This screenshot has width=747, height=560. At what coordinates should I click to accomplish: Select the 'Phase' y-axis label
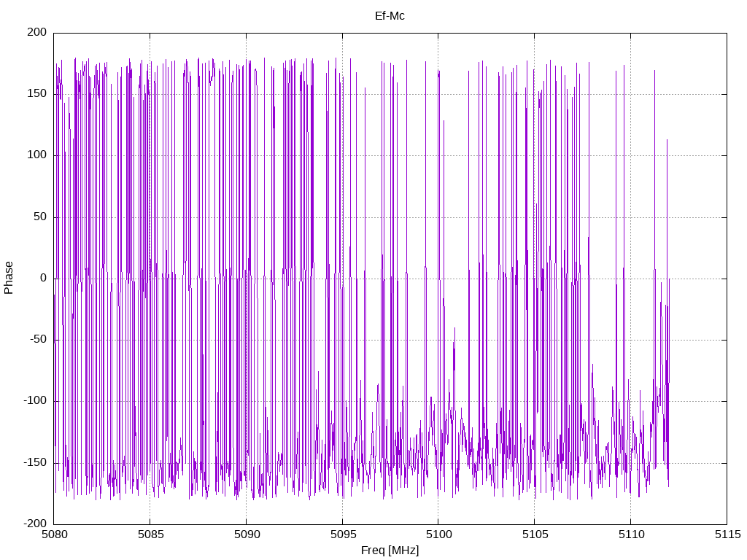click(9, 278)
